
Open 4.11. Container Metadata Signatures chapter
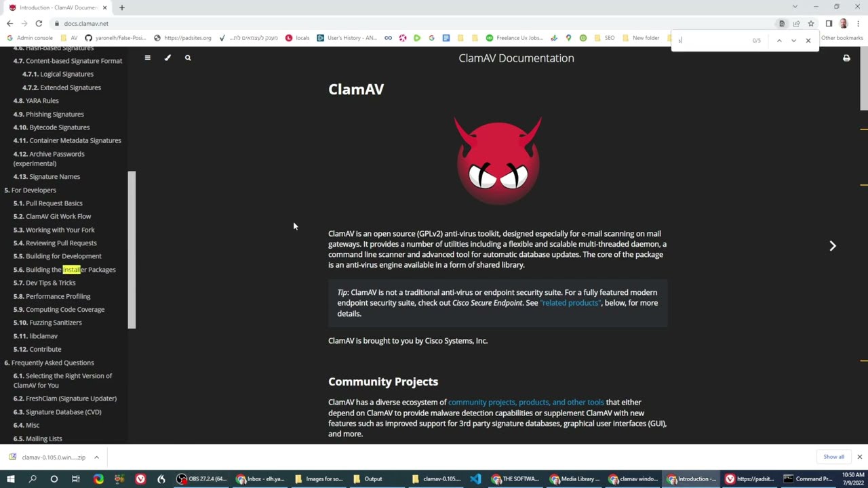click(67, 140)
